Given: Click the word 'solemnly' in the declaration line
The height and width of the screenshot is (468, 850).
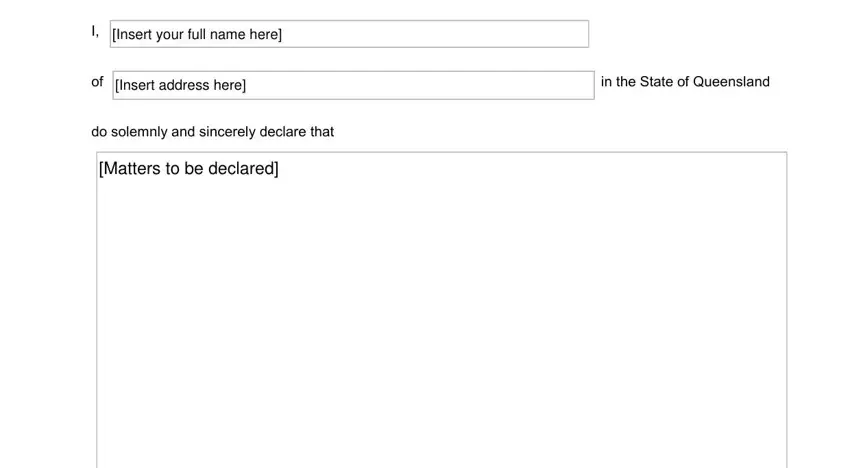Looking at the screenshot, I should point(139,132).
